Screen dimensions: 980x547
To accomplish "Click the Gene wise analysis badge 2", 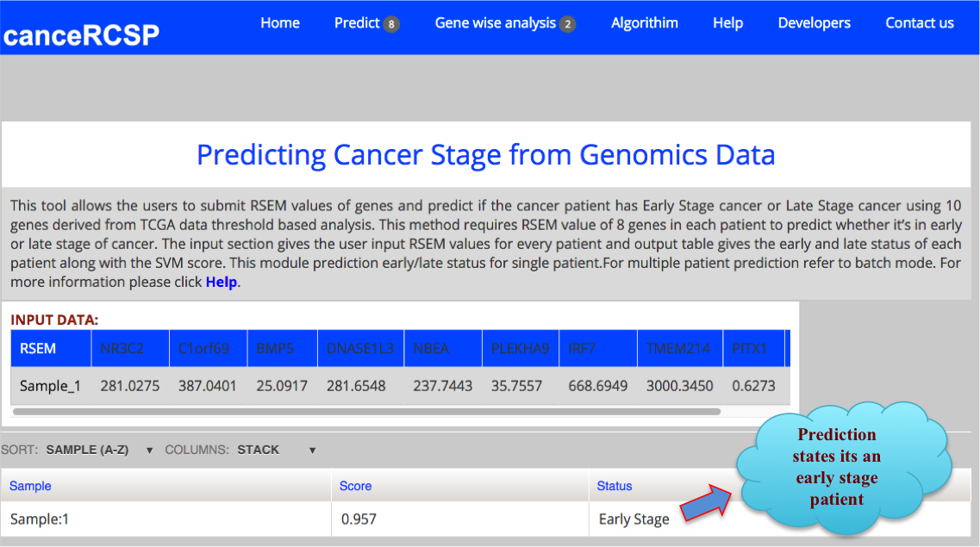I will (567, 24).
